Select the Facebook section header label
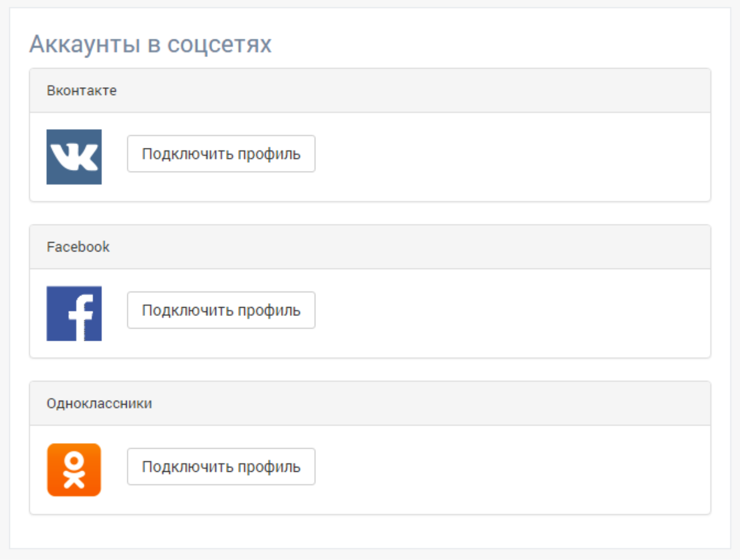 (78, 247)
